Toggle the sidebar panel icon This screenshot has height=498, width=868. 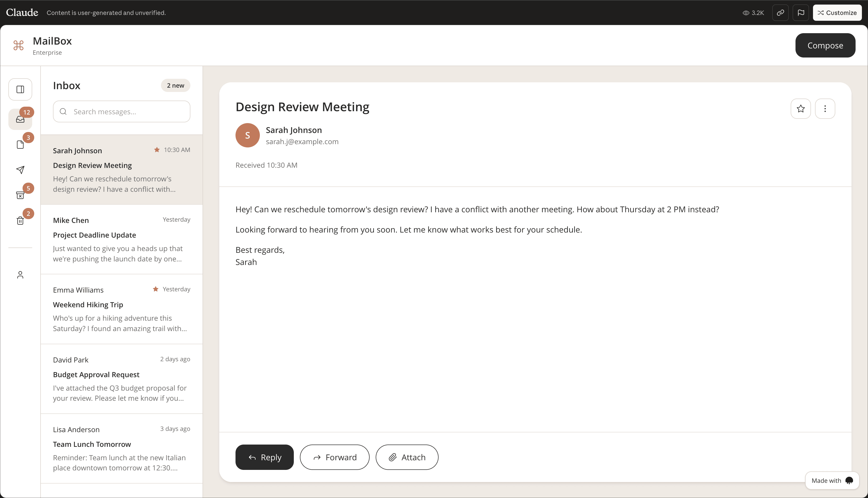coord(20,89)
